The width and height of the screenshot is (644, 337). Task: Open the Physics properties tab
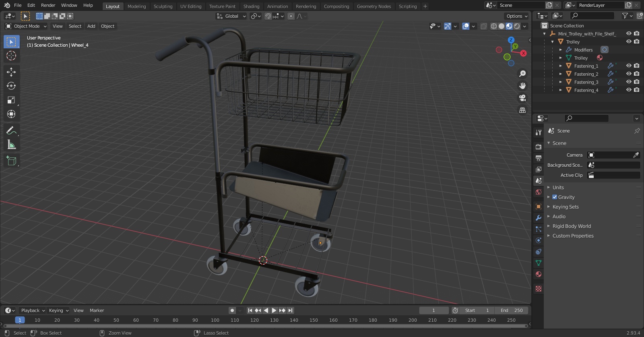[x=539, y=240]
